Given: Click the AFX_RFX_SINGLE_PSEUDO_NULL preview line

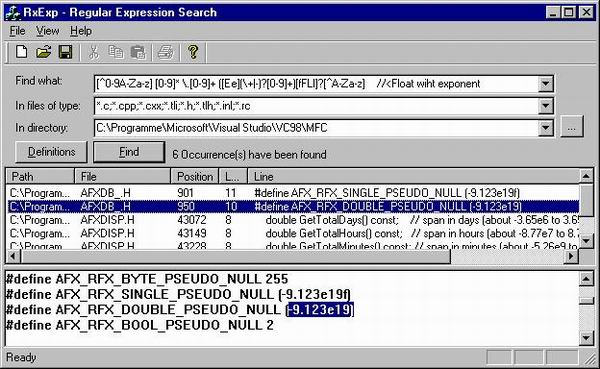Looking at the screenshot, I should click(x=178, y=294).
